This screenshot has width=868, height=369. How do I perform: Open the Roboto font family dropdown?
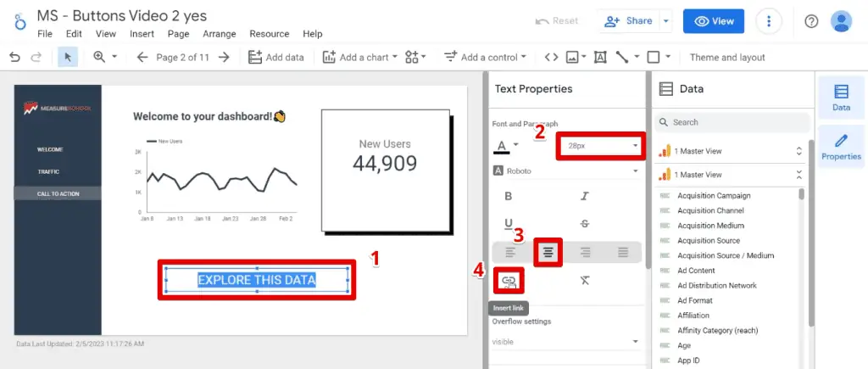tap(565, 171)
